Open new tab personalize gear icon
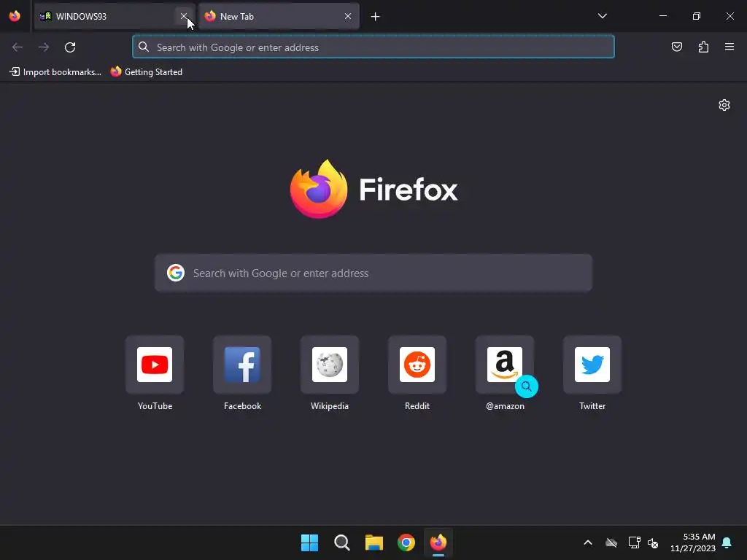The image size is (747, 560). coord(724,105)
